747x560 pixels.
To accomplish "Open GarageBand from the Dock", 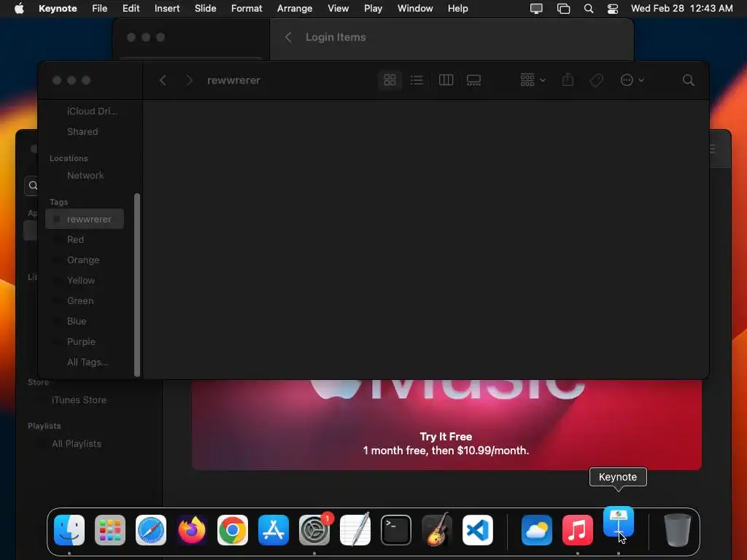I will point(437,530).
